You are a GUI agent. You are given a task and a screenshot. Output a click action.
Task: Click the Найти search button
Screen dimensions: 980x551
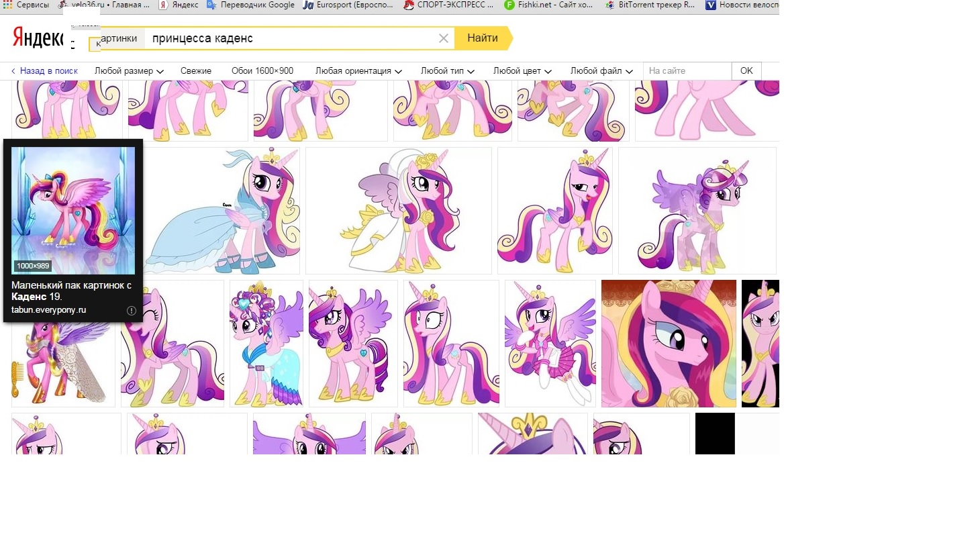tap(483, 38)
